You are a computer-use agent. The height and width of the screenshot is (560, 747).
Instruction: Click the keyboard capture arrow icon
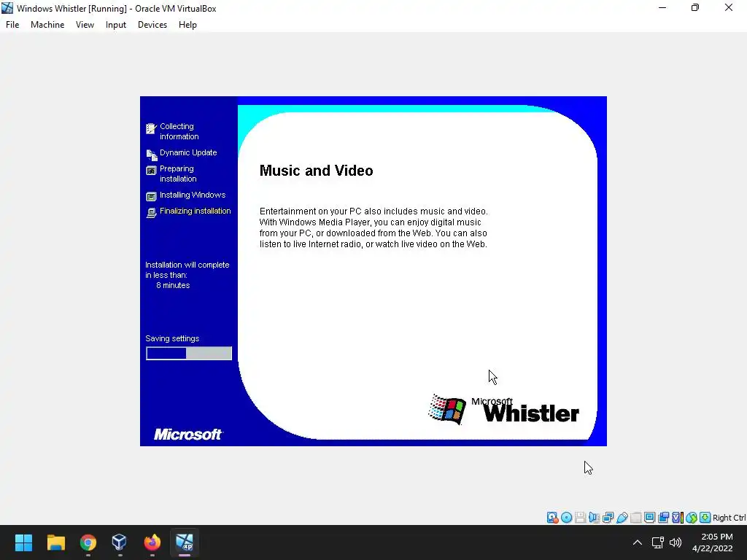(705, 518)
